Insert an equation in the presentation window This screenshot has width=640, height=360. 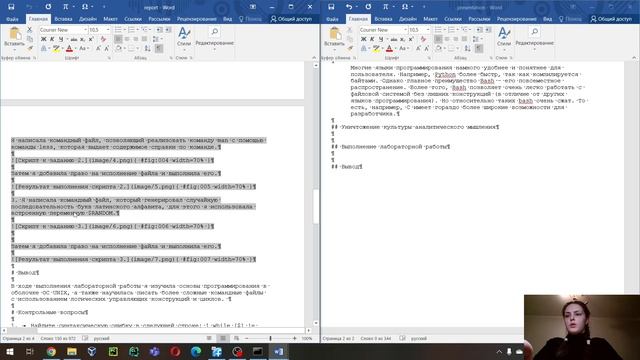(x=385, y=7)
